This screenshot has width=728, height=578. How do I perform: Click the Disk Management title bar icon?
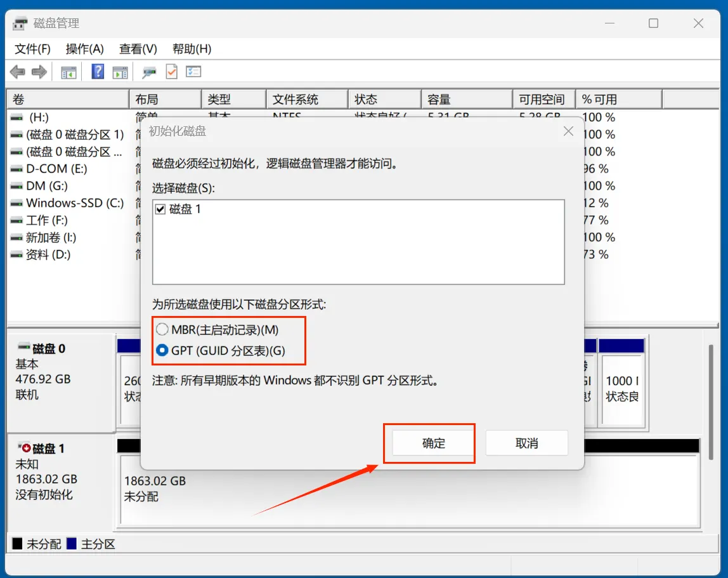(20, 23)
